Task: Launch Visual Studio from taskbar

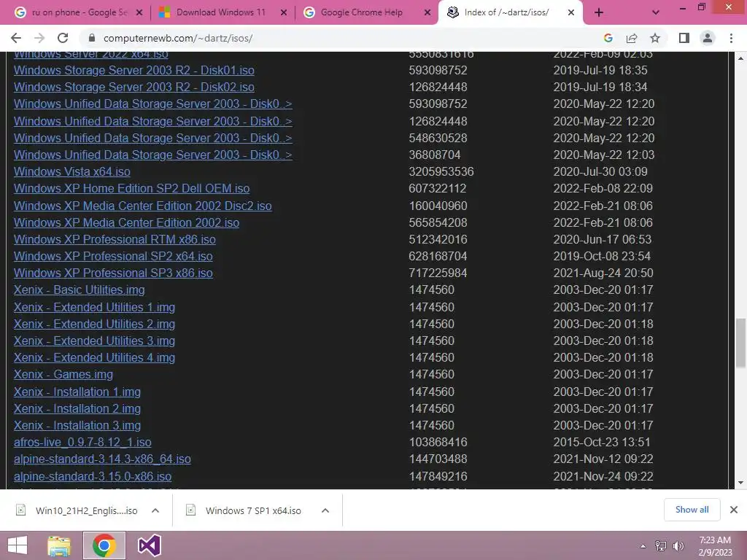Action: click(x=149, y=545)
